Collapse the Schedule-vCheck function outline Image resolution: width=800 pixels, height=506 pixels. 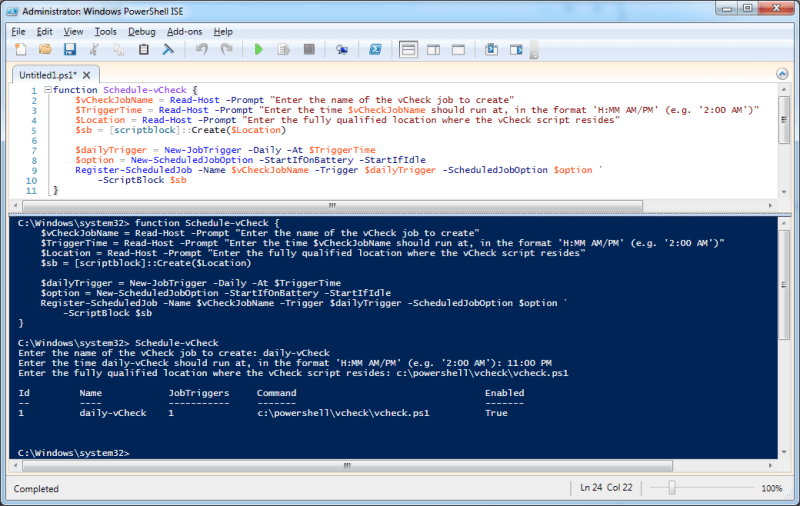tap(47, 90)
